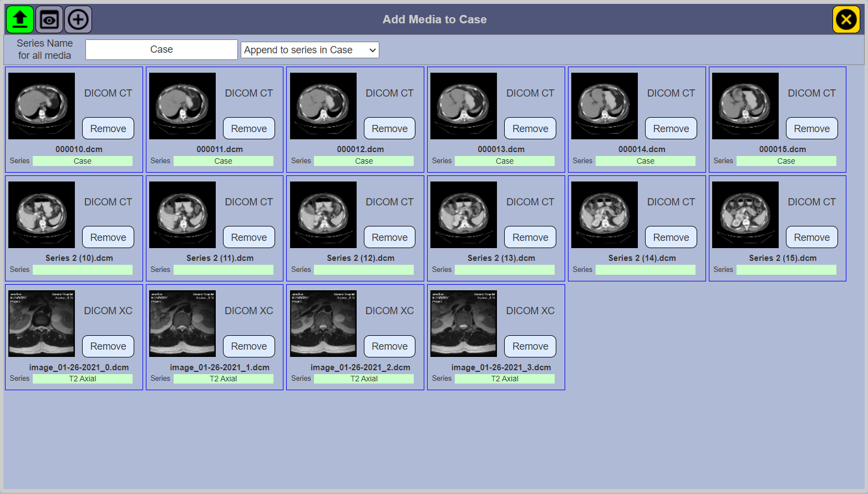Click the T2 Axial field under image_01-26-2021_2.dcm
This screenshot has height=494, width=868.
[x=364, y=378]
